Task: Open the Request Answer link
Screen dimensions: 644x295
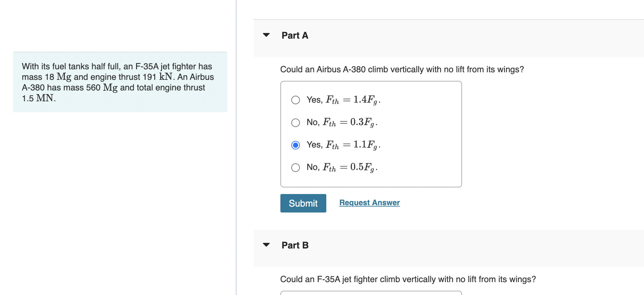Action: point(370,203)
